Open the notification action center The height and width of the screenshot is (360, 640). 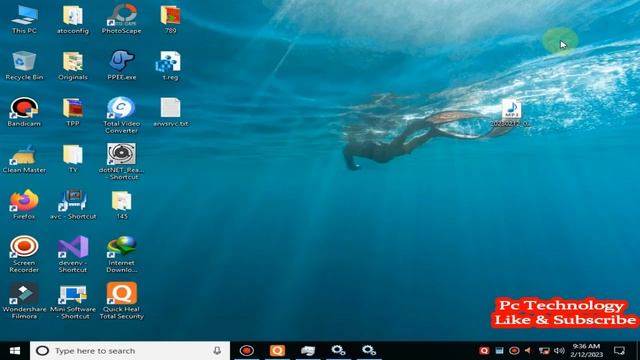(619, 351)
